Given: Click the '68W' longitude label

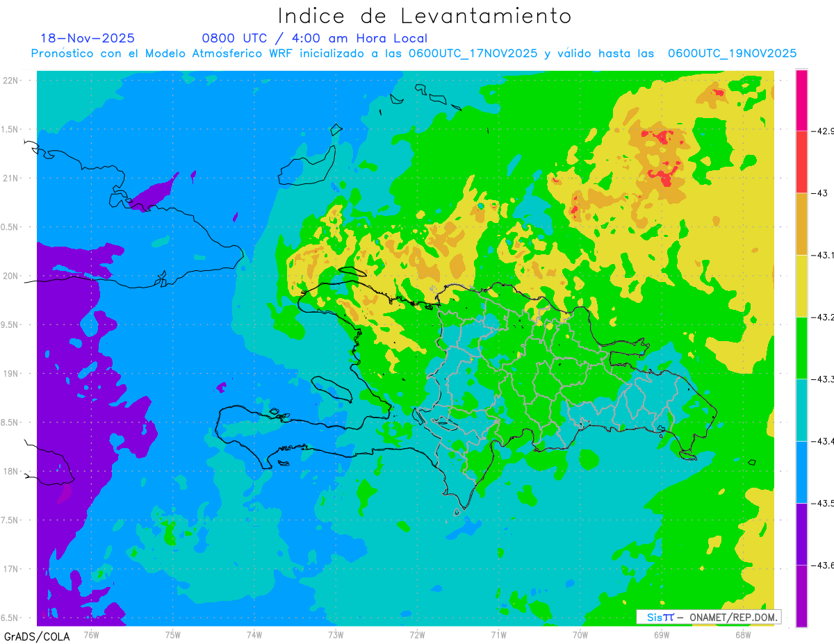Looking at the screenshot, I should click(743, 634).
